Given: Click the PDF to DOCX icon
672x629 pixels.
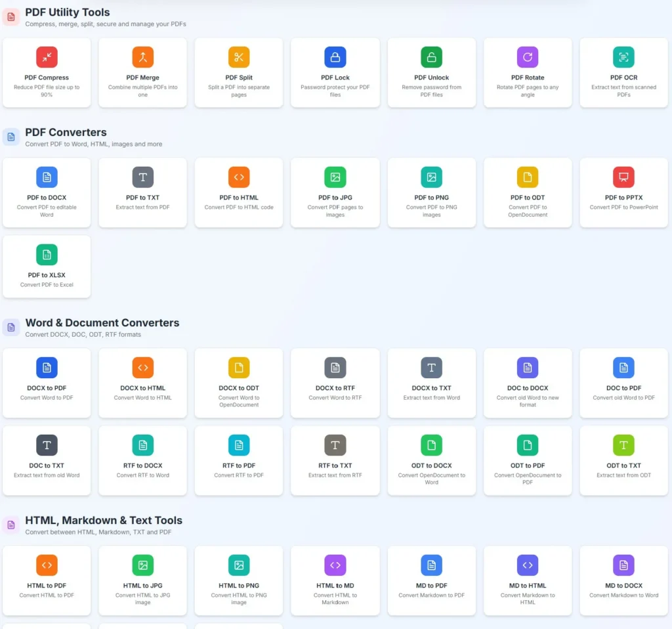Looking at the screenshot, I should pos(47,177).
